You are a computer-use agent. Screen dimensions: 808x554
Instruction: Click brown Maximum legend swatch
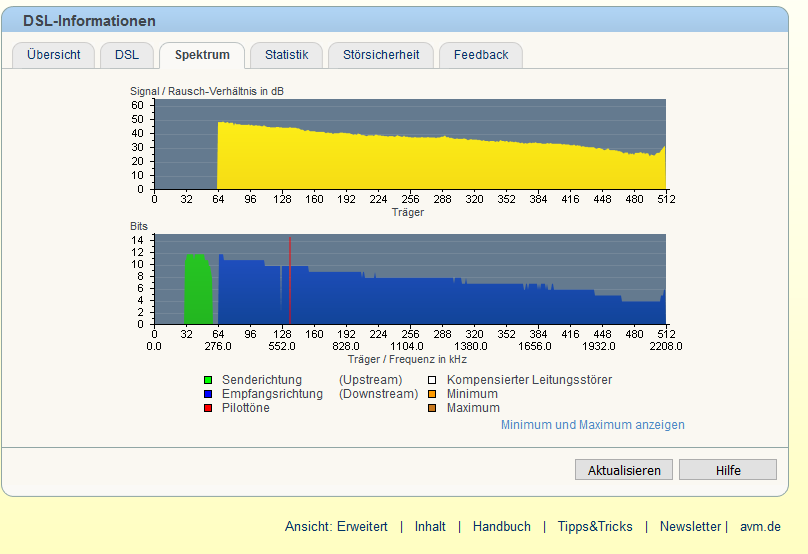pyautogui.click(x=432, y=408)
